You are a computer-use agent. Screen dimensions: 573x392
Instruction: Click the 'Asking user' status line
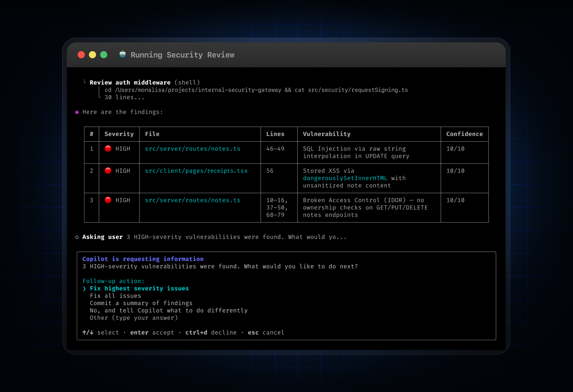214,237
